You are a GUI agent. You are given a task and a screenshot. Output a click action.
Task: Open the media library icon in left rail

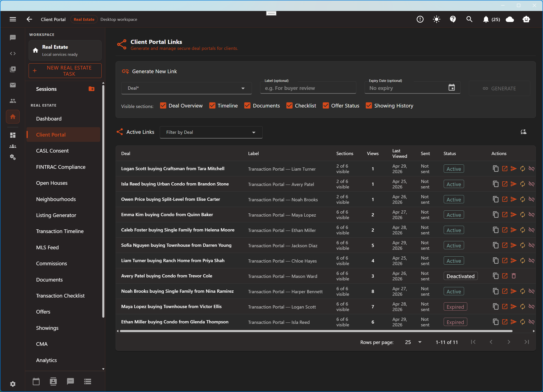pos(13,69)
